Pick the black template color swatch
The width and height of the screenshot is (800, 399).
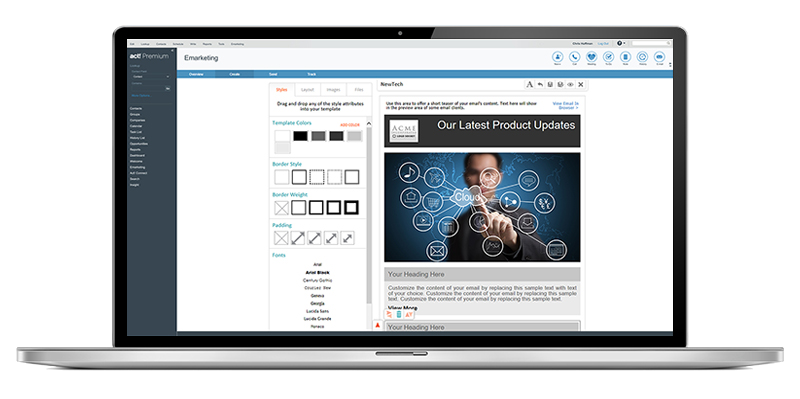pyautogui.click(x=301, y=136)
